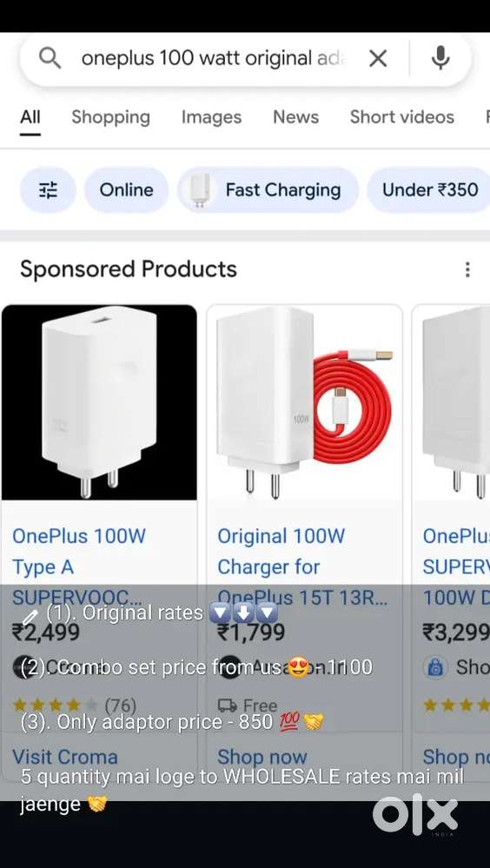490x868 pixels.
Task: Tap the OLX logo watermark
Action: pyautogui.click(x=415, y=814)
